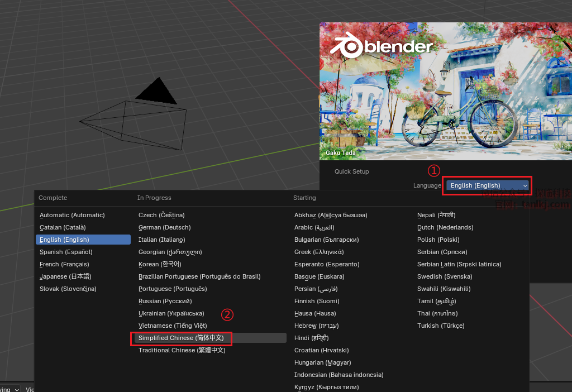Screen dimensions: 572x392
Task: Select Simplified Chinese language option
Action: (x=181, y=338)
